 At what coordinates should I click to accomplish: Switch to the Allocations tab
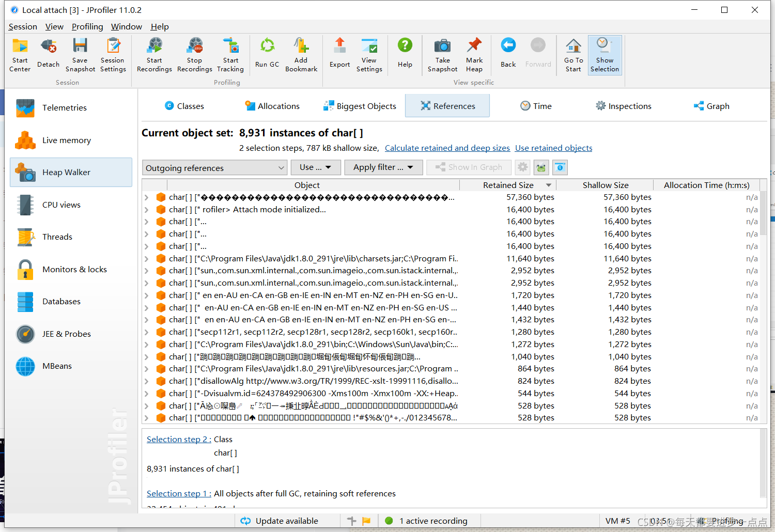272,106
